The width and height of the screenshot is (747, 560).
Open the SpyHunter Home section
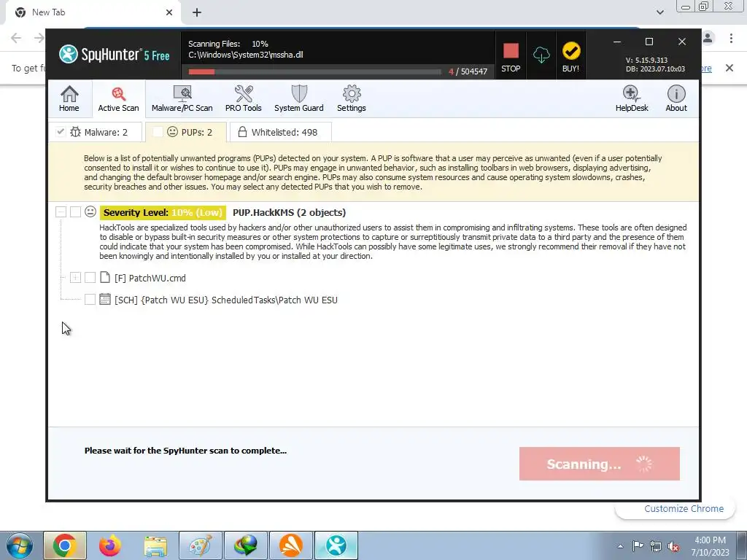69,98
